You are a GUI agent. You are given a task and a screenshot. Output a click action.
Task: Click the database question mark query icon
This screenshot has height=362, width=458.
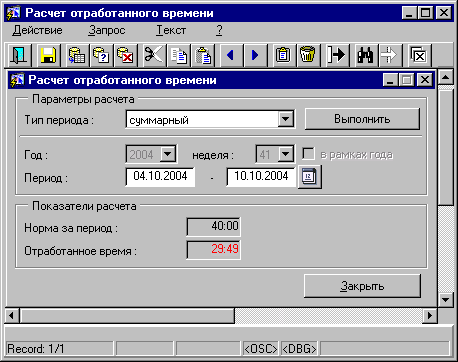coord(101,55)
